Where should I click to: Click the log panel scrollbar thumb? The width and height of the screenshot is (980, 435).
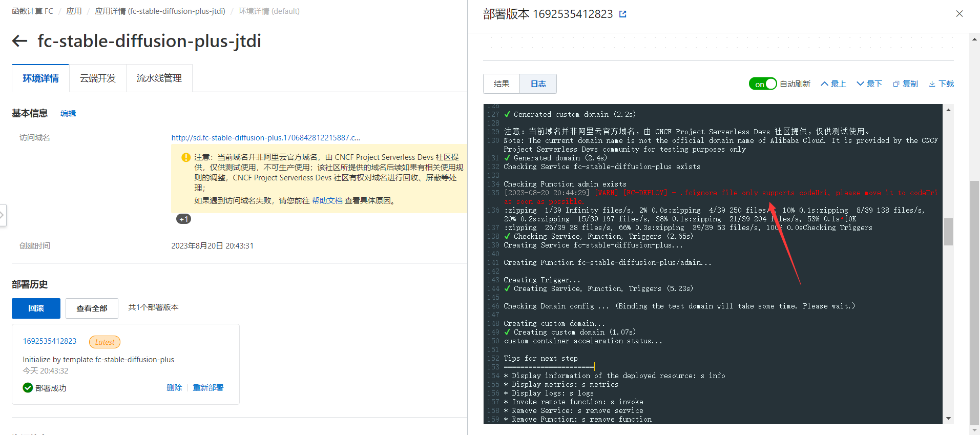pos(948,232)
